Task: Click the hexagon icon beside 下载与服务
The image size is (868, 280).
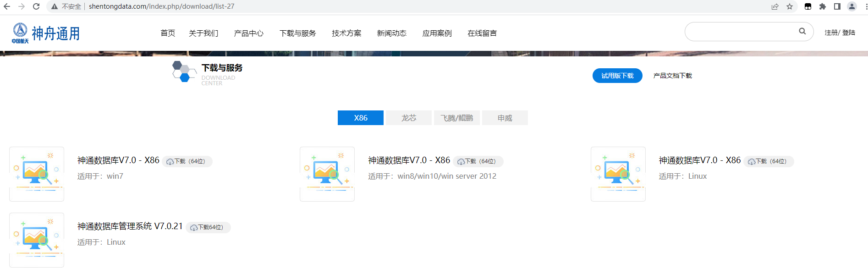Action: pyautogui.click(x=184, y=71)
